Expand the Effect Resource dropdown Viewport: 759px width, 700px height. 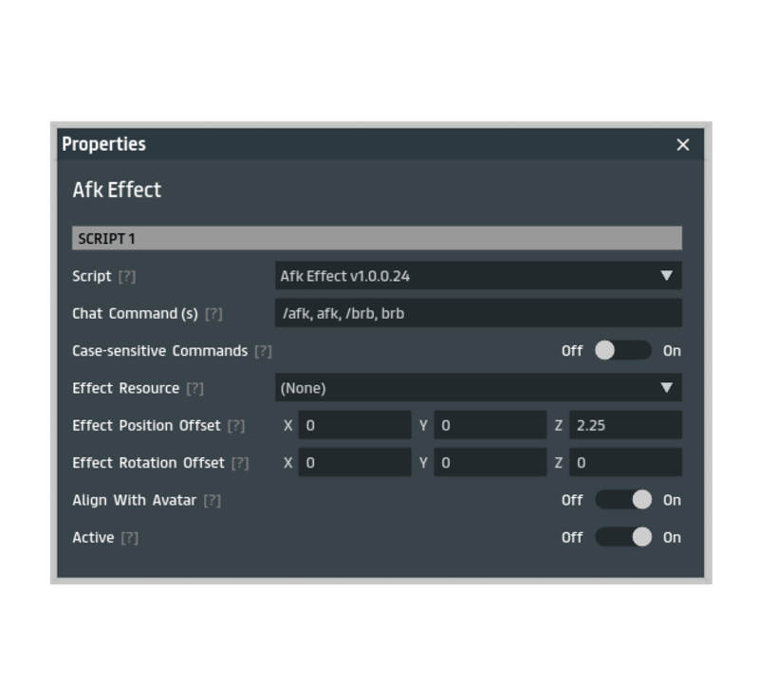click(477, 388)
